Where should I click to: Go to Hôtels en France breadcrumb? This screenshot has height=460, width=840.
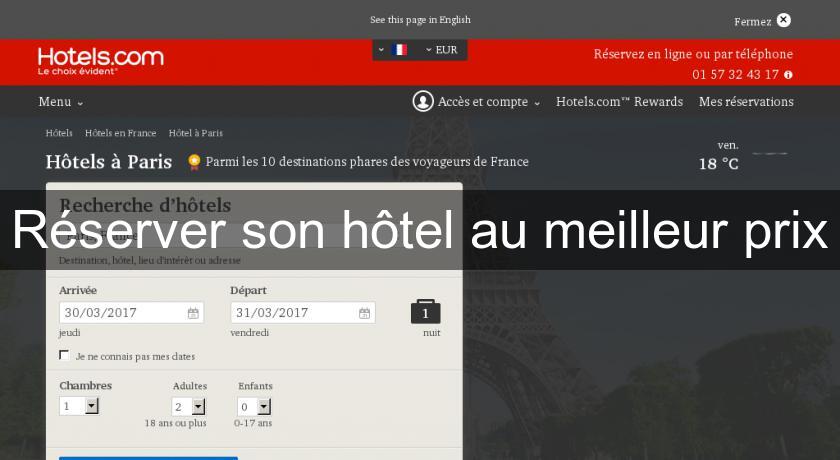[121, 133]
